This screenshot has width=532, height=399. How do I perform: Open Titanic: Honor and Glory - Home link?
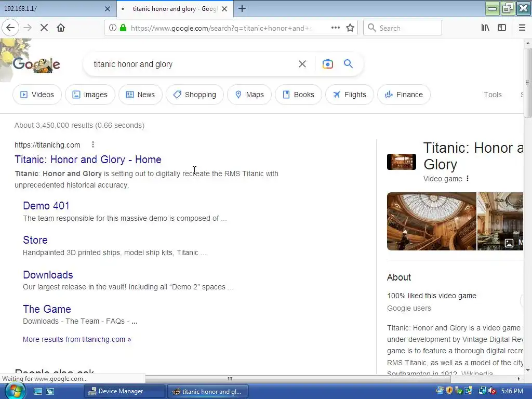click(x=88, y=159)
